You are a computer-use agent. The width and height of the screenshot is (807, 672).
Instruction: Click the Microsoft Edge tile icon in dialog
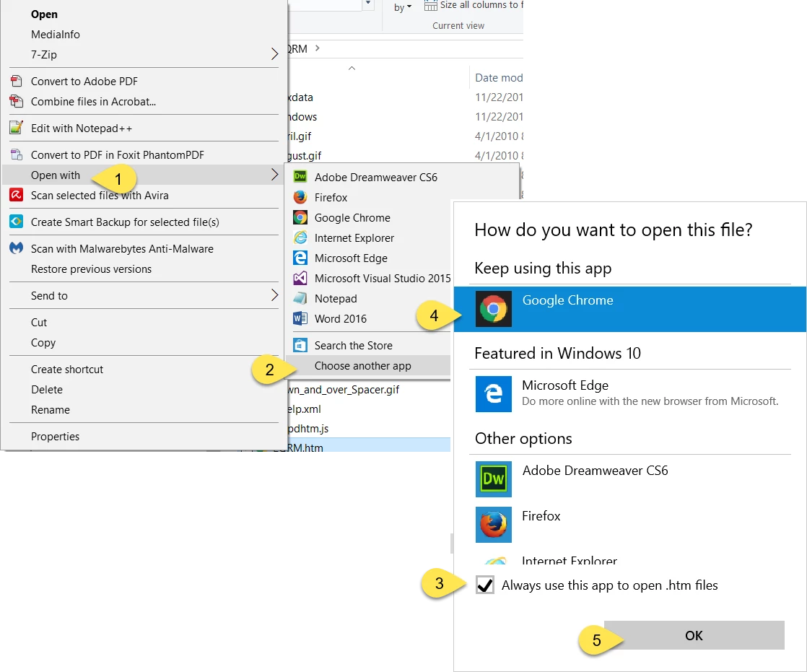(493, 394)
